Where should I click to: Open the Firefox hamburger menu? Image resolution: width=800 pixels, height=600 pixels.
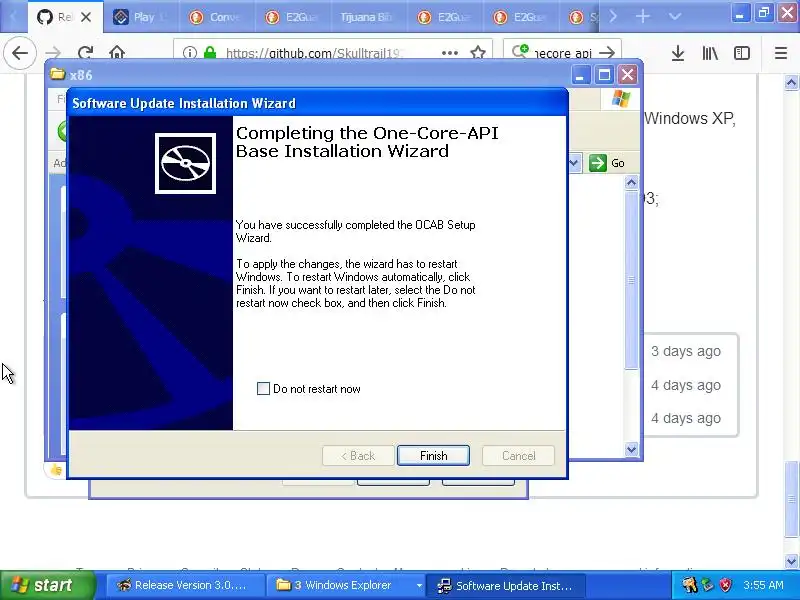(781, 53)
